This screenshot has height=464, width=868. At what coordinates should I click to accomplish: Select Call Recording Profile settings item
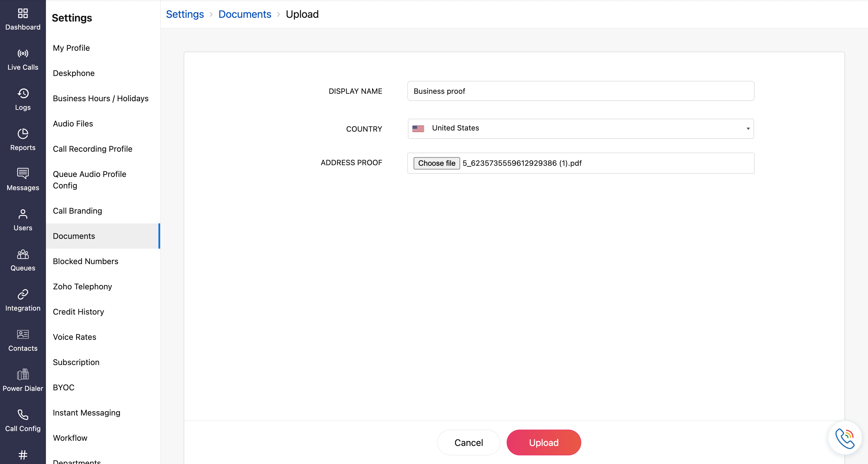(92, 149)
